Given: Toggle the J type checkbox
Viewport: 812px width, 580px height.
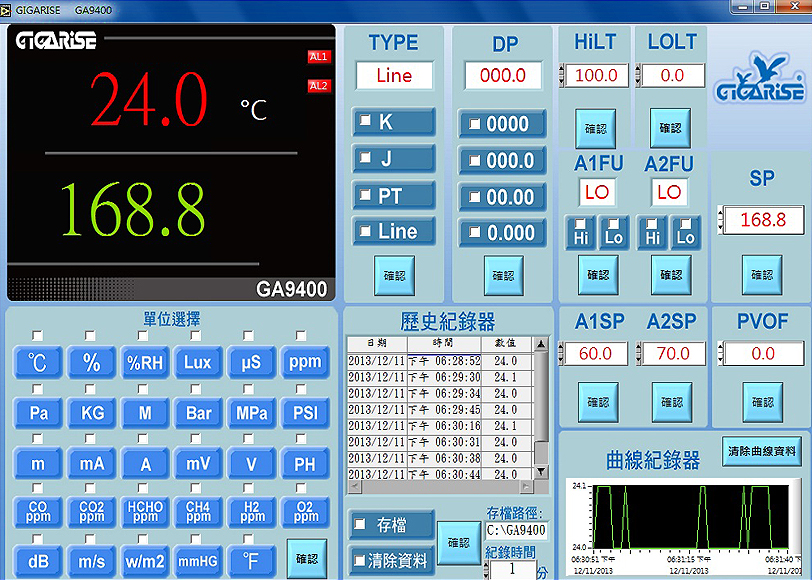Looking at the screenshot, I should (366, 157).
